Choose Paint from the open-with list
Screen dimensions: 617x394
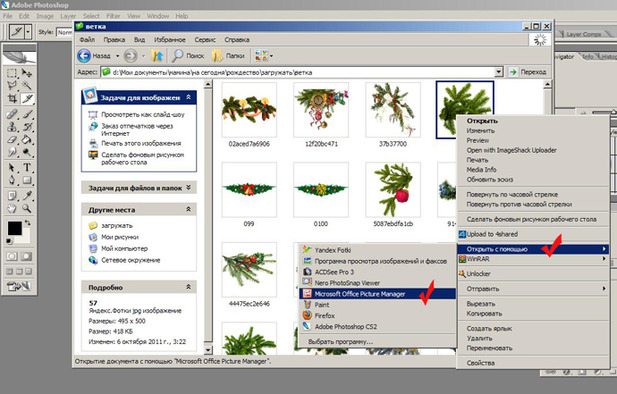(x=378, y=305)
